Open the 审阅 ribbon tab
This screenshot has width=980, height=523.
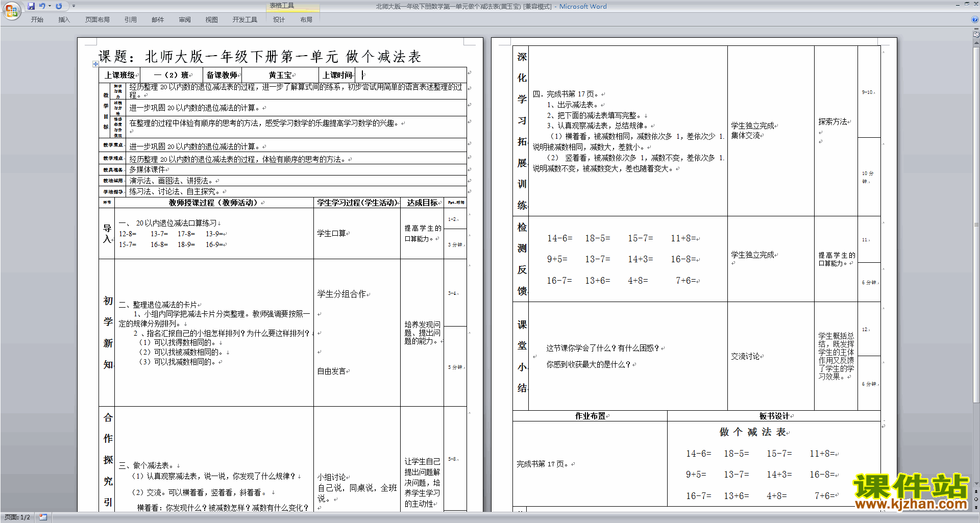[185, 19]
